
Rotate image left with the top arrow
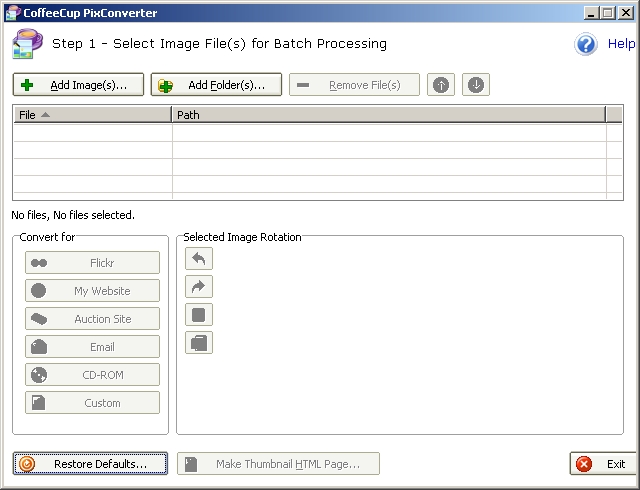pos(200,259)
